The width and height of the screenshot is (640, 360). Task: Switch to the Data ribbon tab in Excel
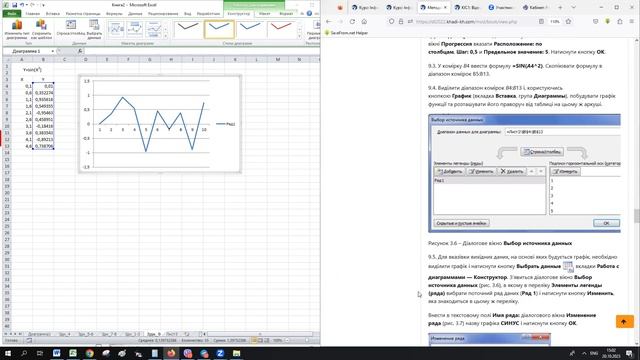[x=135, y=13]
